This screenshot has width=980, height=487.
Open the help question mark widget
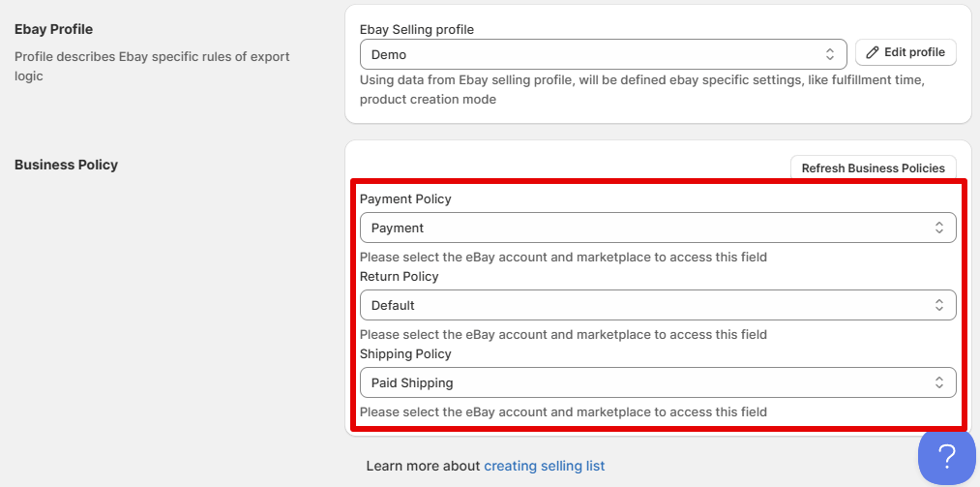pos(947,456)
